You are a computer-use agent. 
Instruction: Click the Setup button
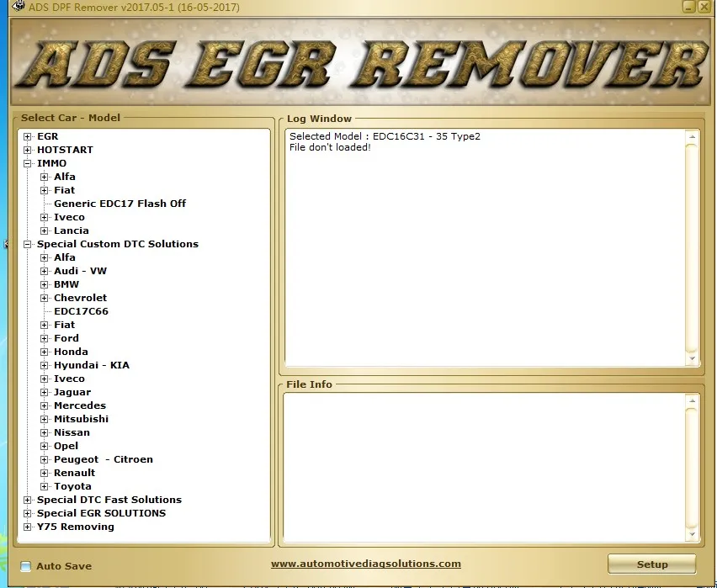tap(652, 564)
